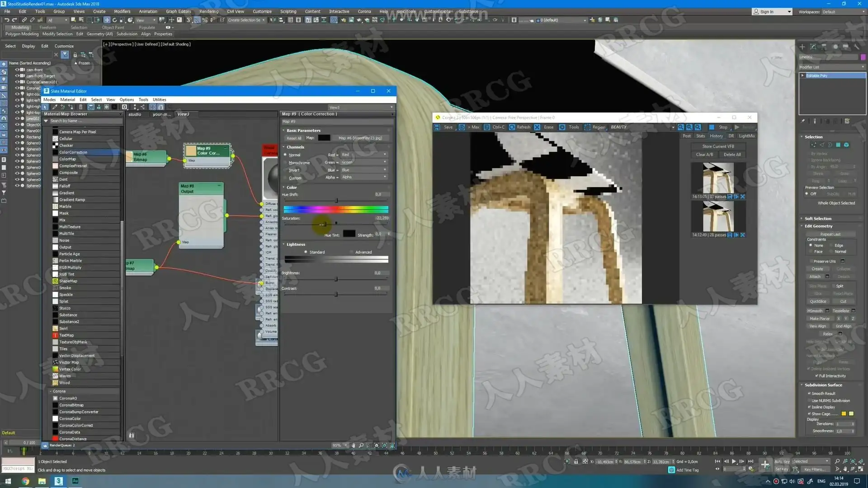The image size is (868, 488).
Task: Open the Tools gear in the Corona VFB
Action: (562, 127)
